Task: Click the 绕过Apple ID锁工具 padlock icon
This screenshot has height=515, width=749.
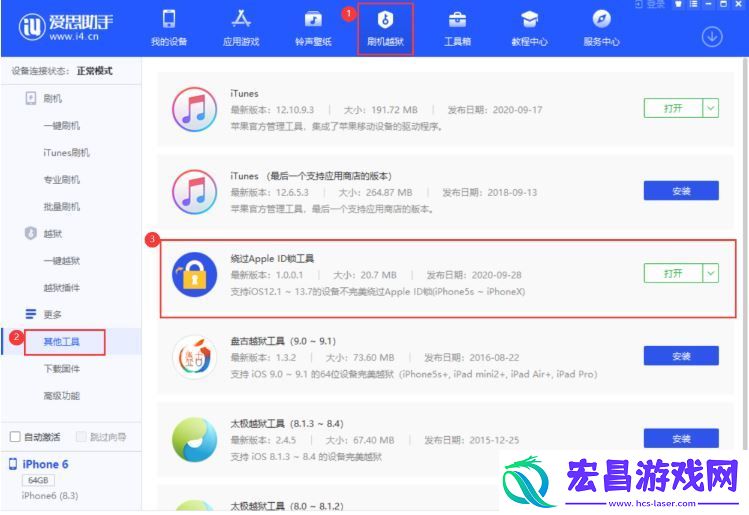Action: pos(194,275)
